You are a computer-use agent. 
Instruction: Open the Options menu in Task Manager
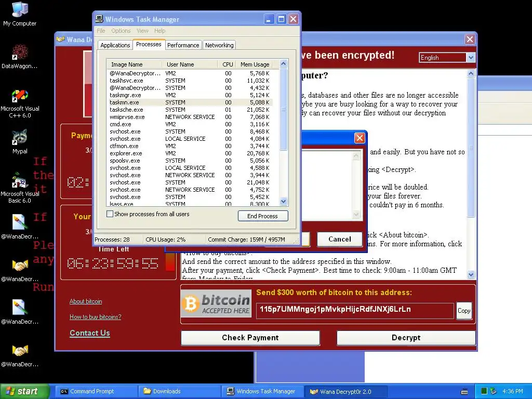pyautogui.click(x=121, y=31)
